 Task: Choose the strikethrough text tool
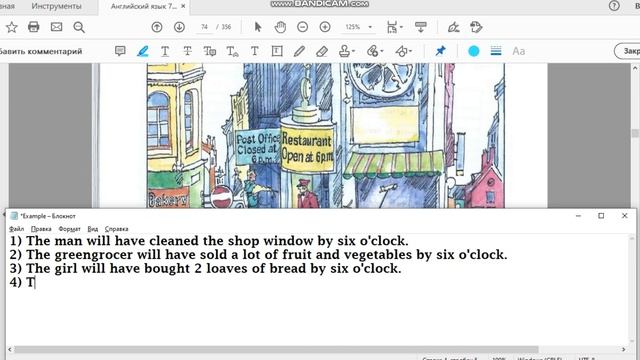click(x=187, y=51)
